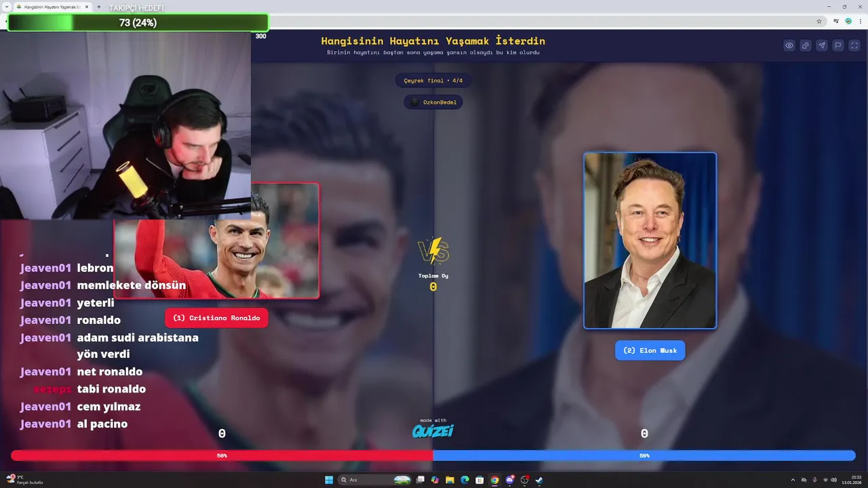Open the weather widget on taskbar

[x=25, y=480]
